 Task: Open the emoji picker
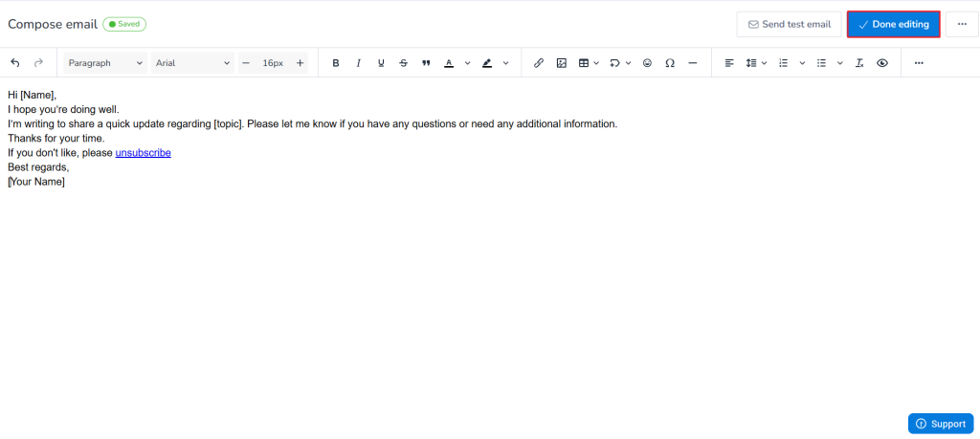pyautogui.click(x=648, y=63)
